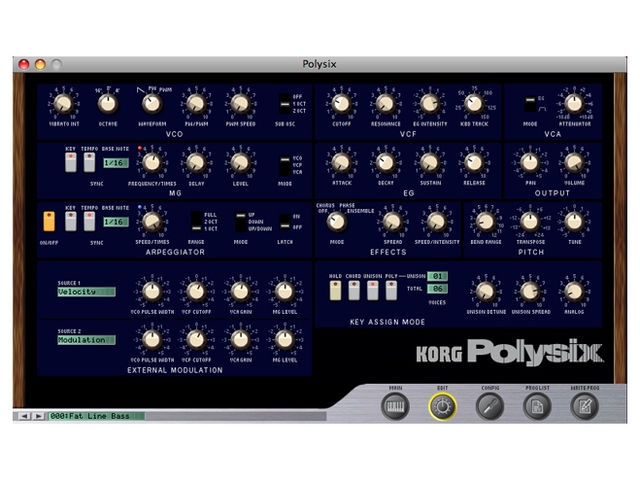Open program name Fat Line Bass

(97, 416)
